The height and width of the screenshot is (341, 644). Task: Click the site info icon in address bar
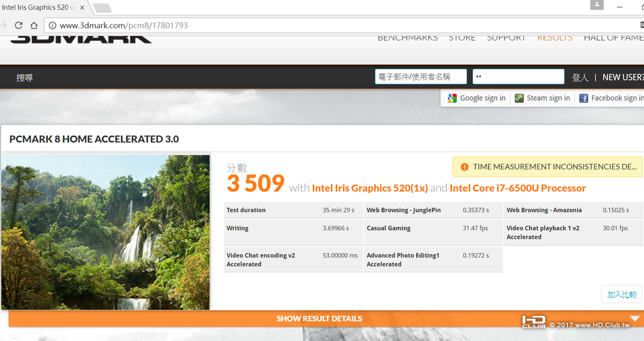(53, 25)
